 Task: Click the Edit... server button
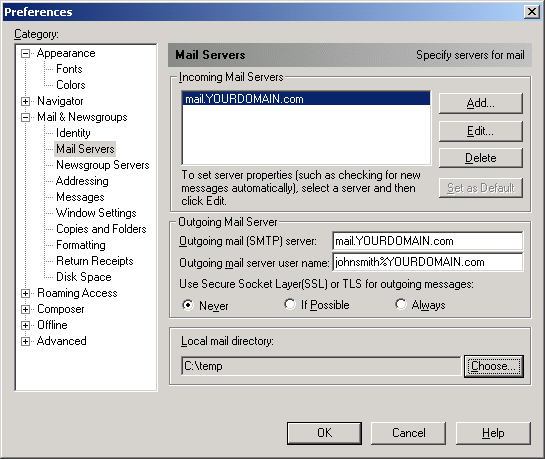coord(481,131)
